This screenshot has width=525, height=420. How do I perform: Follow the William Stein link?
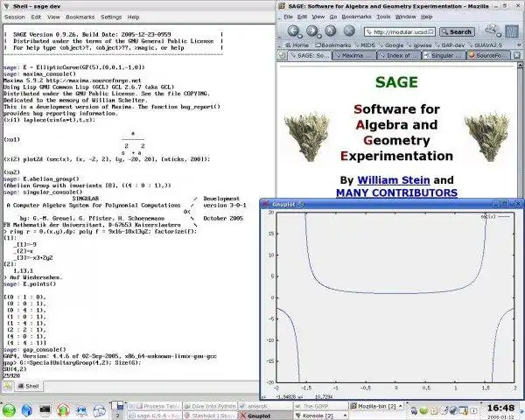tap(394, 180)
